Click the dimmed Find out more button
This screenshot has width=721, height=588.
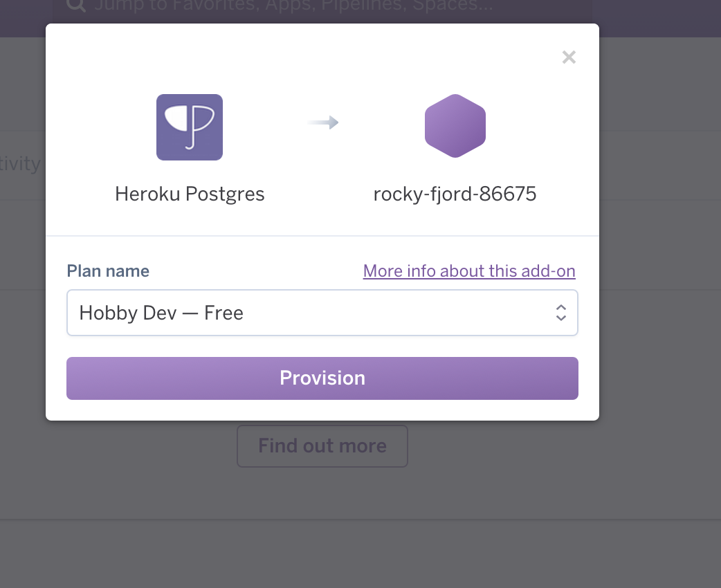[x=322, y=446]
